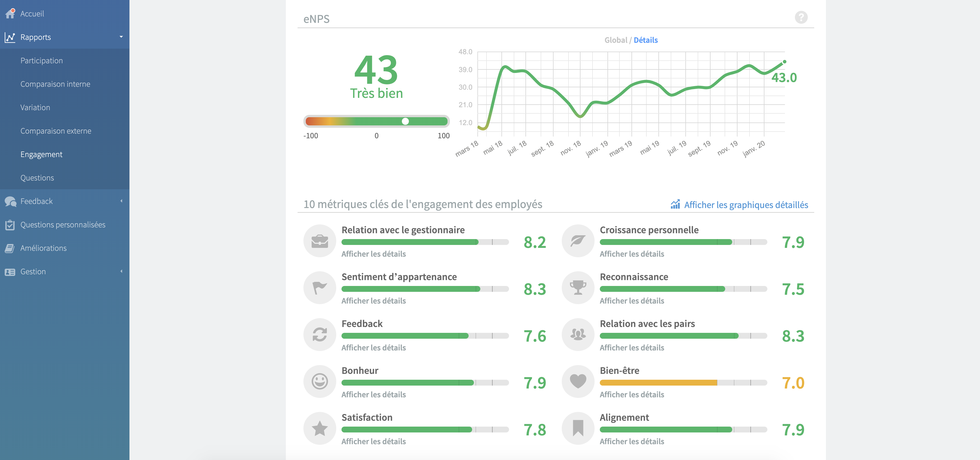Click the leaf icon for Croissance personnelle
Image resolution: width=980 pixels, height=460 pixels.
click(578, 241)
